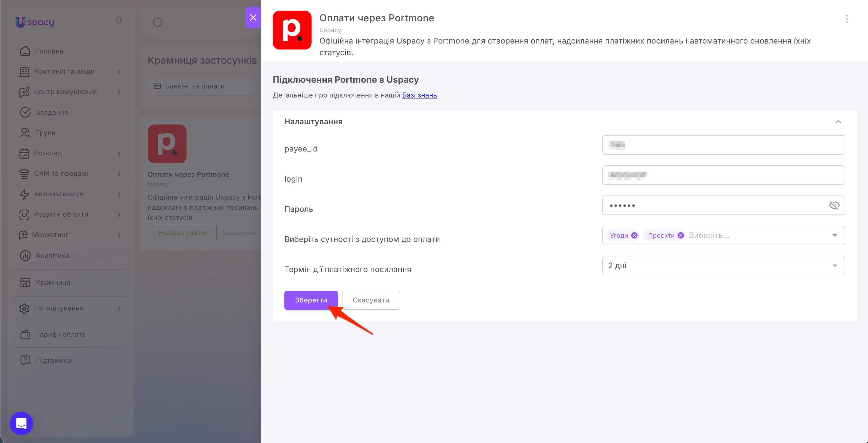This screenshot has height=443, width=868.
Task: Click the Uspacy logo in sidebar
Action: point(35,22)
